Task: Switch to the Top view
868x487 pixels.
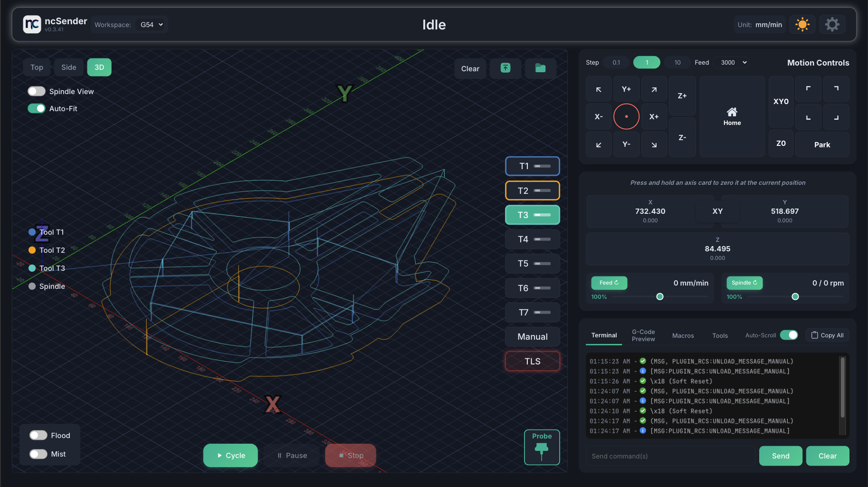Action: 37,67
